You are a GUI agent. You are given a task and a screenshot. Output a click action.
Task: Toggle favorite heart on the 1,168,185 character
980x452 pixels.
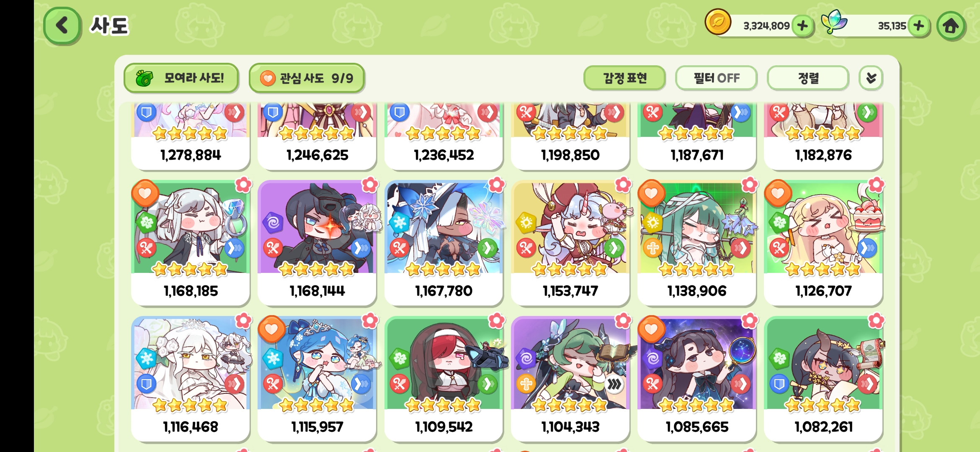pyautogui.click(x=145, y=193)
